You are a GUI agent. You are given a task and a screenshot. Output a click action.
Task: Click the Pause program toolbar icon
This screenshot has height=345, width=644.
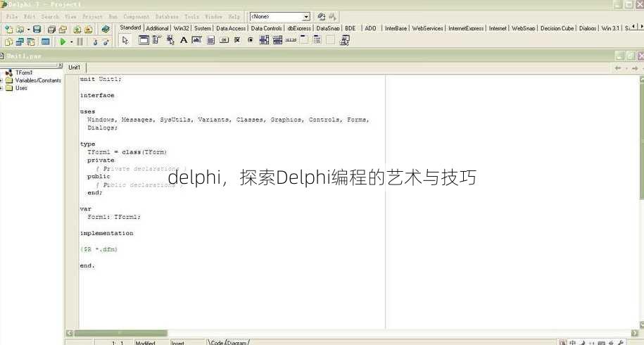pyautogui.click(x=80, y=42)
